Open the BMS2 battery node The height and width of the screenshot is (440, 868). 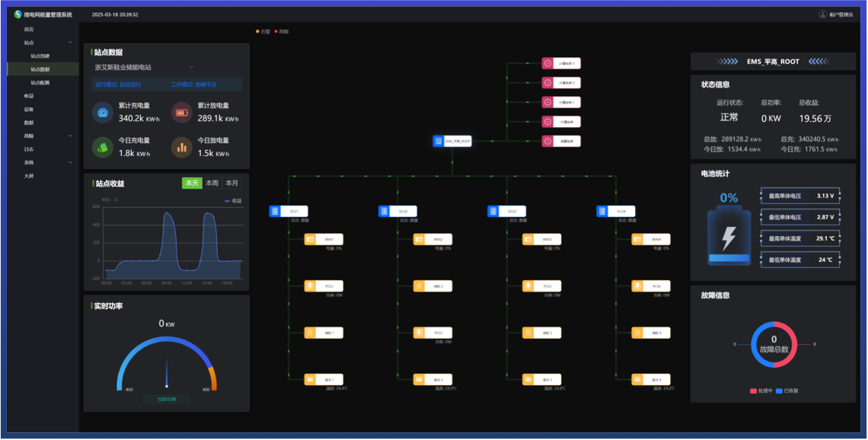(433, 239)
